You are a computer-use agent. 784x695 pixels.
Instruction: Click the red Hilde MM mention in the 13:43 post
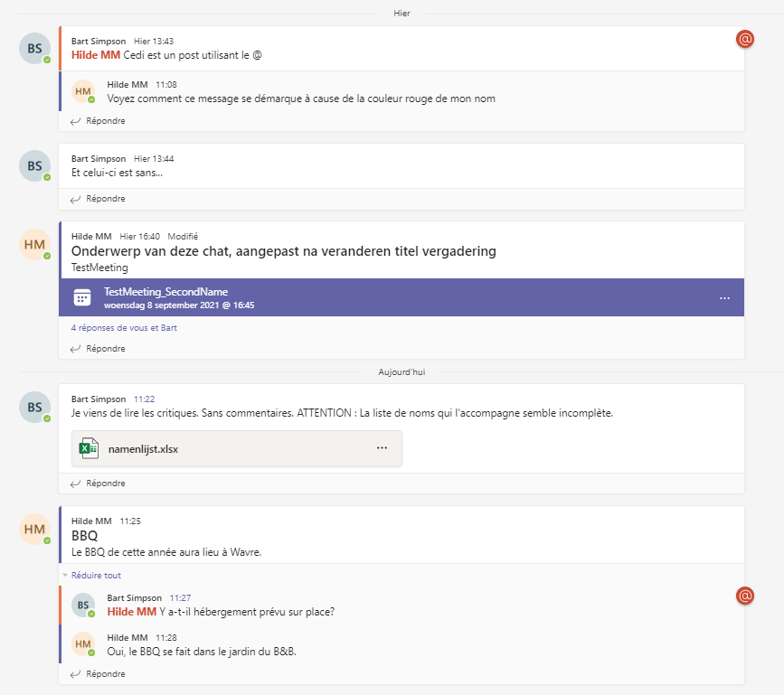click(96, 55)
